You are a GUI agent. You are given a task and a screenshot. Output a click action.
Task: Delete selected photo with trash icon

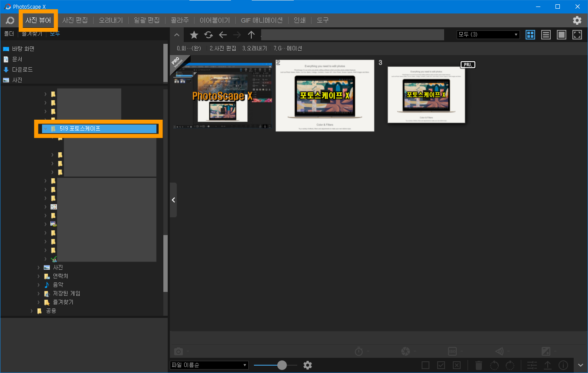(x=479, y=365)
